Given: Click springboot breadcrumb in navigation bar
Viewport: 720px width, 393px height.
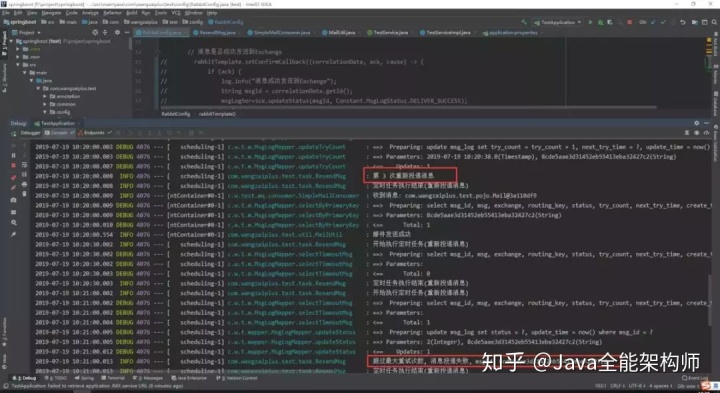Looking at the screenshot, I should [x=20, y=22].
